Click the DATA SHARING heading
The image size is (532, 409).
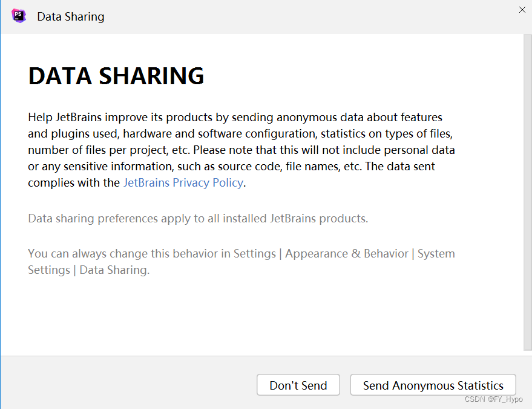click(x=116, y=75)
